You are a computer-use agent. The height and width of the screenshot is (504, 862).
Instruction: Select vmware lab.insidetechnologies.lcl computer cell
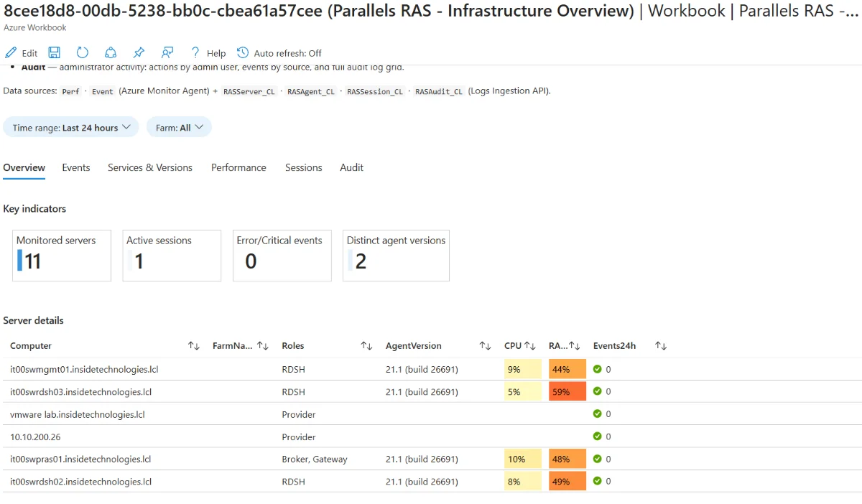click(x=78, y=414)
